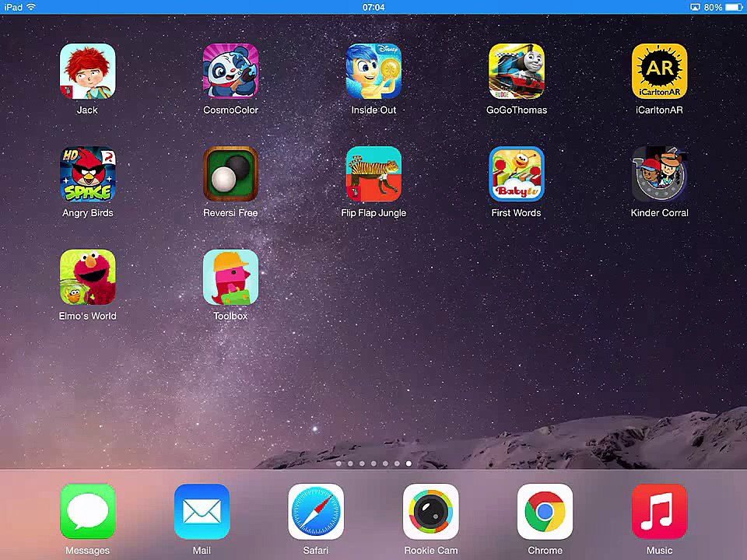The width and height of the screenshot is (747, 560).
Task: Open the Jack app
Action: [88, 72]
